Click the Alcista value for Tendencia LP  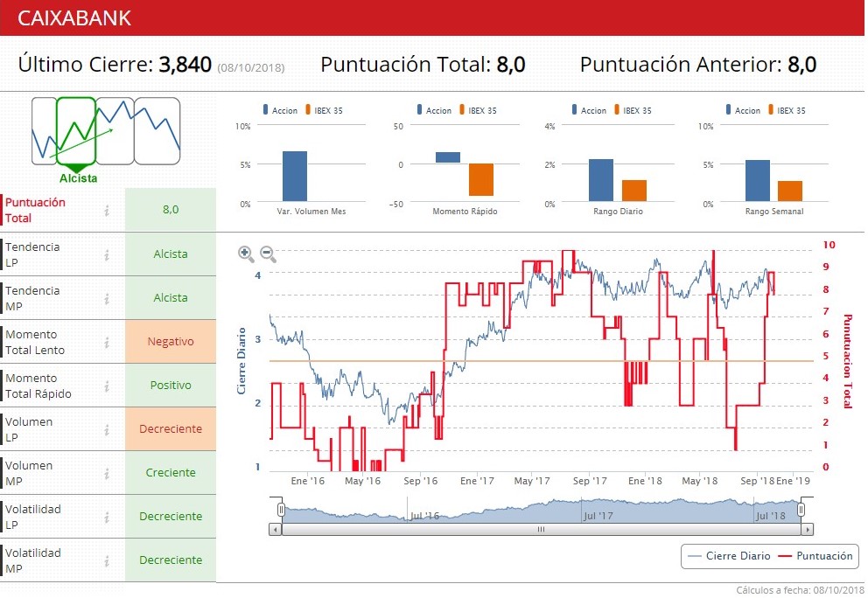171,254
